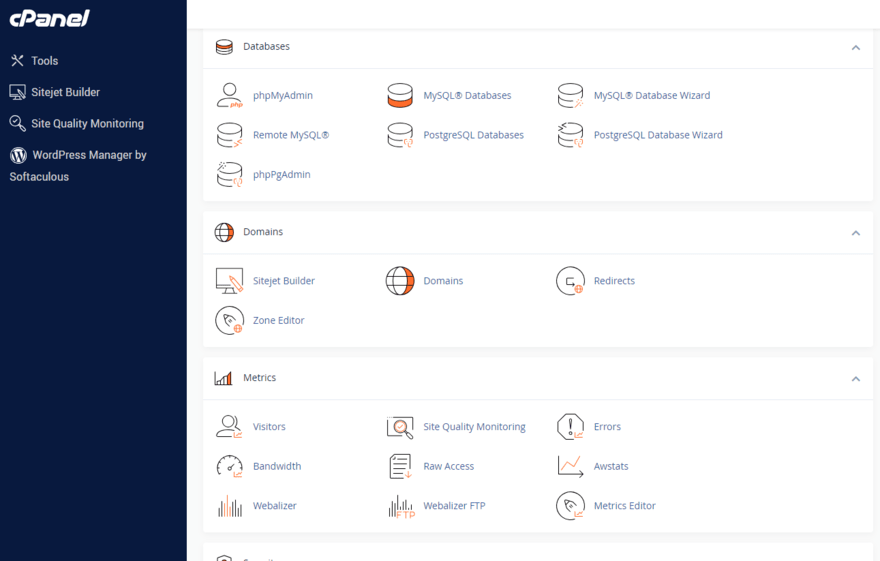Collapse the Domains section
Screen dimensions: 880x561
856,233
